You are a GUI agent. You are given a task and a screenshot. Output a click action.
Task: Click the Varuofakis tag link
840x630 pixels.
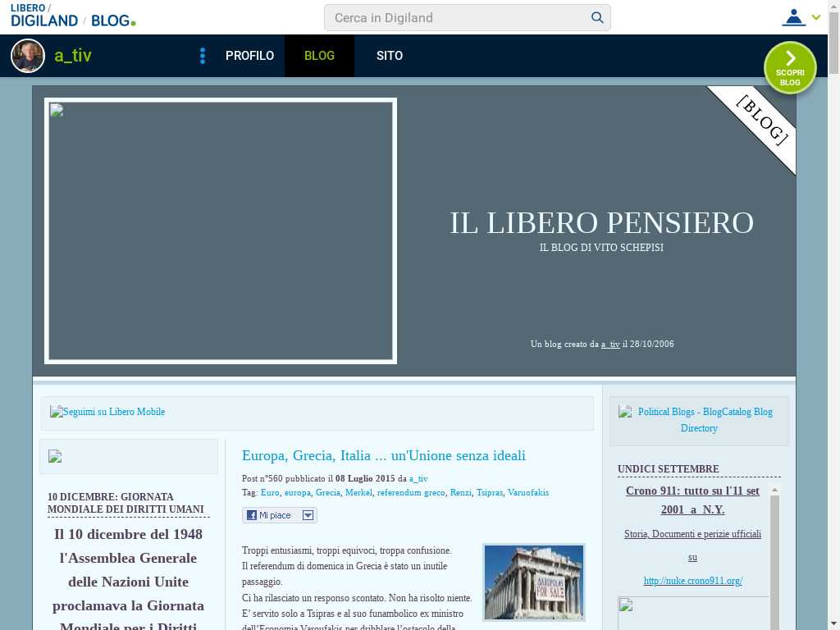(x=527, y=492)
